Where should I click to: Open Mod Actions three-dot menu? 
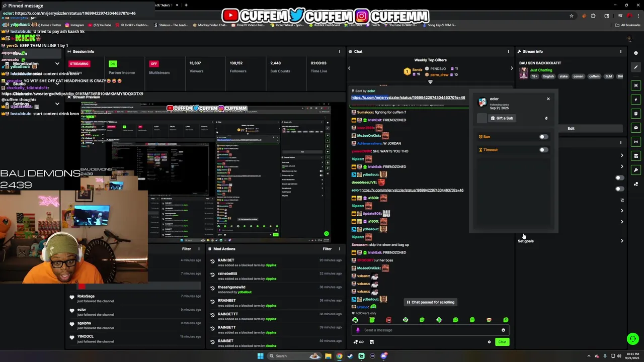click(340, 249)
